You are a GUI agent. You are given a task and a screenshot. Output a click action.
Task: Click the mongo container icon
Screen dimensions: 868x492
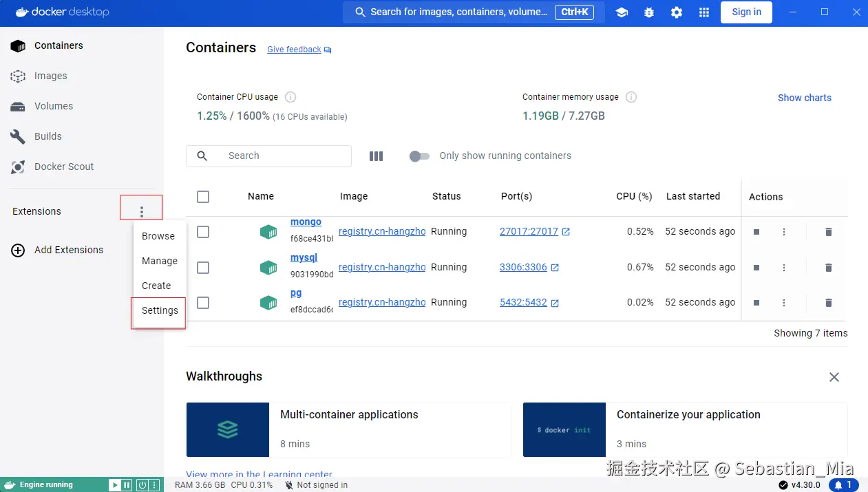(x=268, y=232)
